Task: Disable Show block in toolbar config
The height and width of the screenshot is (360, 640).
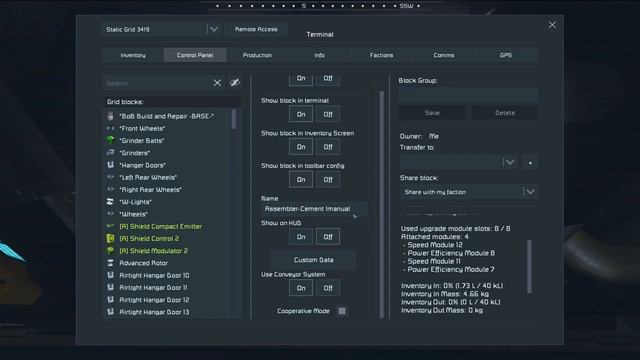Action: pos(328,180)
